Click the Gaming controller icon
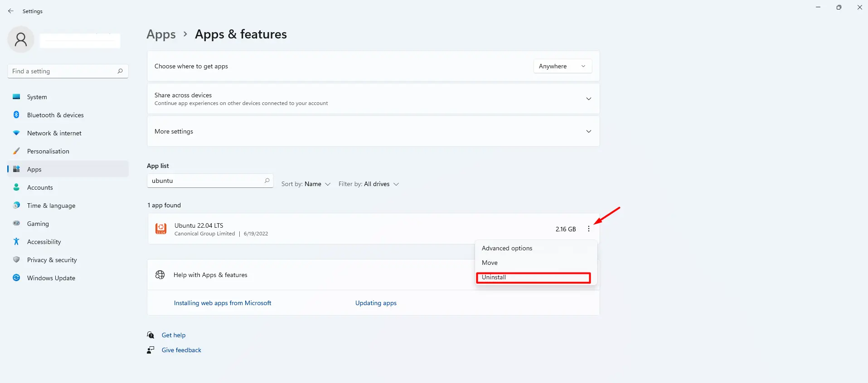Viewport: 868px width, 383px height. pos(16,223)
